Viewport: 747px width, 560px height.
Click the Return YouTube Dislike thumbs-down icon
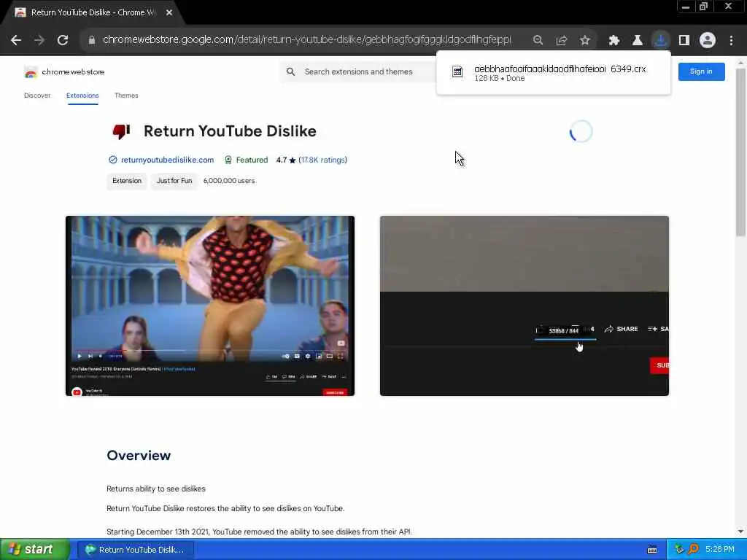click(x=122, y=131)
